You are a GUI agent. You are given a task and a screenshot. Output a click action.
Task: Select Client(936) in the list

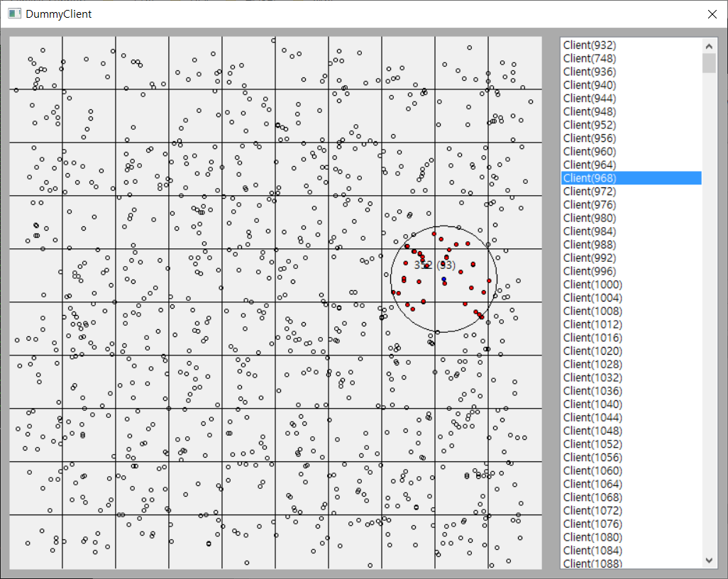[631, 72]
